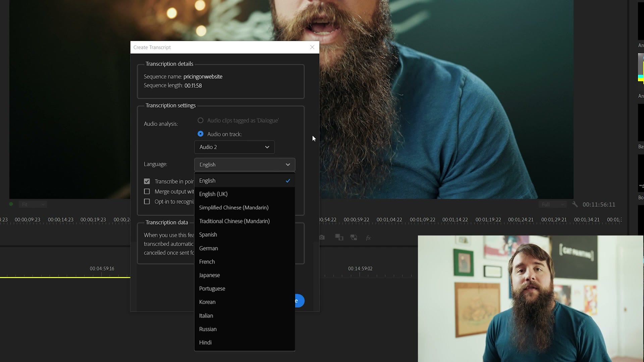Click the 00:04:59:16 timeline marker
Image resolution: width=644 pixels, height=362 pixels.
(x=102, y=268)
